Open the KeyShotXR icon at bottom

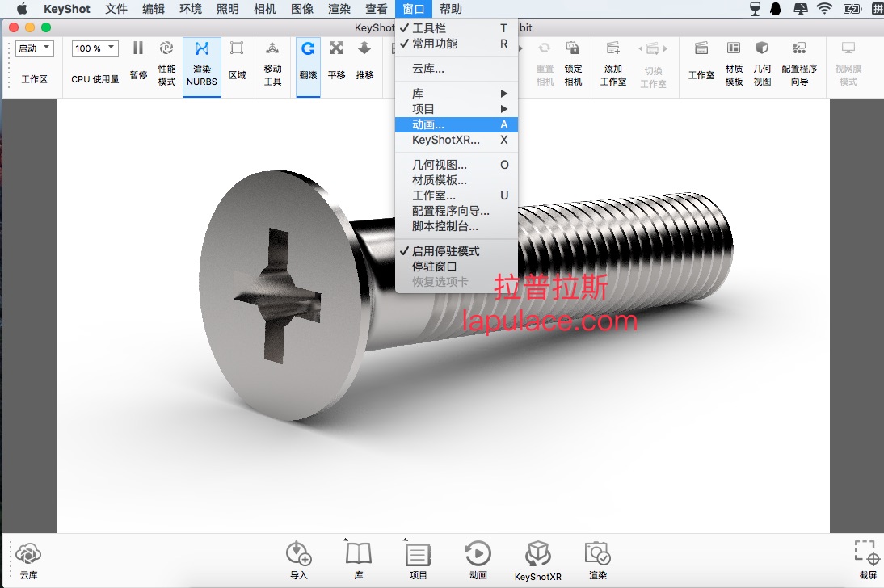(x=538, y=553)
